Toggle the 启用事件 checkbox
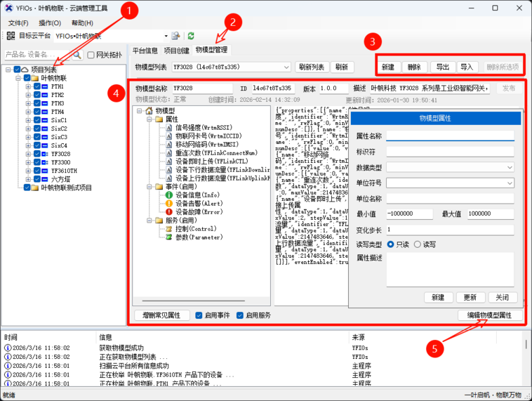Screen dimensions: 532x401 tap(199, 315)
